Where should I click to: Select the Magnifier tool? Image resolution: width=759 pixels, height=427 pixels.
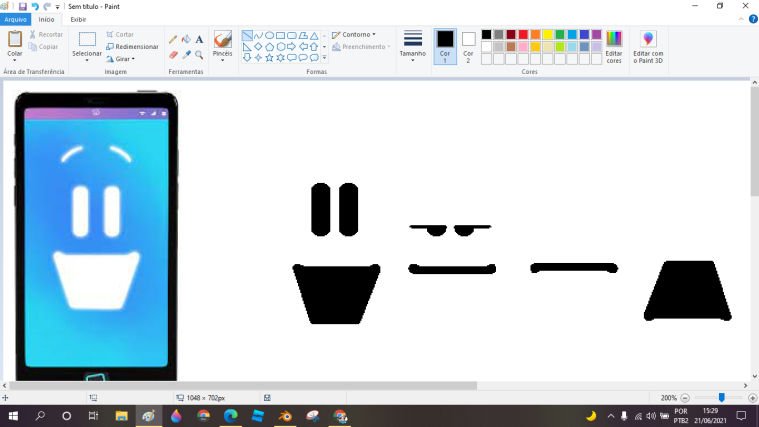coord(199,55)
